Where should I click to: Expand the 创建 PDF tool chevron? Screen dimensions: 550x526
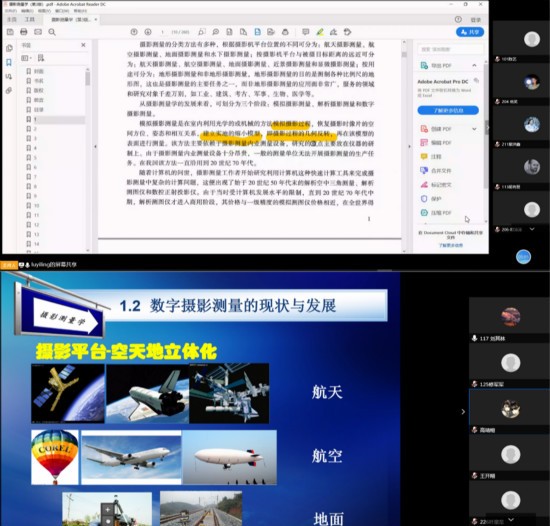coord(474,129)
